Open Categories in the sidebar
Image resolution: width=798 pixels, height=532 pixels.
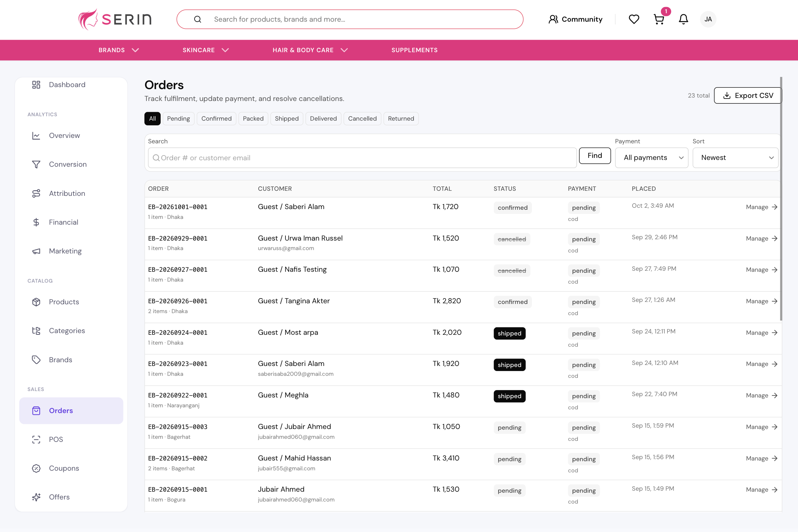click(x=71, y=331)
